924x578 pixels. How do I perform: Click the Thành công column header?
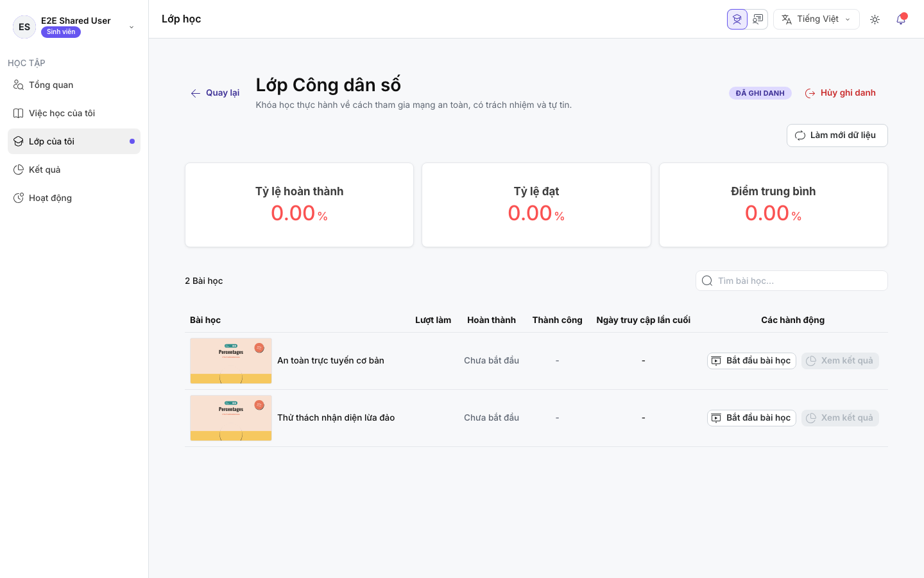point(558,320)
